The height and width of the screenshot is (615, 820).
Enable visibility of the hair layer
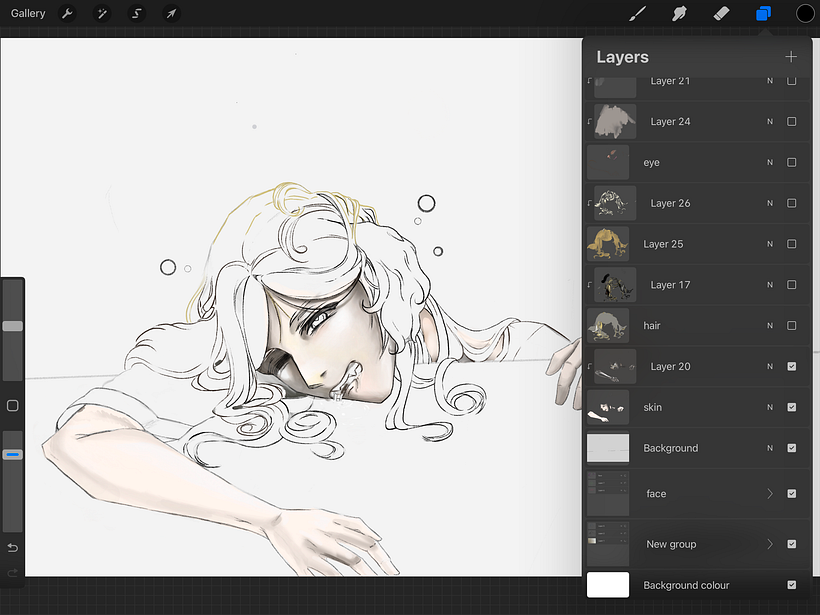click(x=792, y=325)
